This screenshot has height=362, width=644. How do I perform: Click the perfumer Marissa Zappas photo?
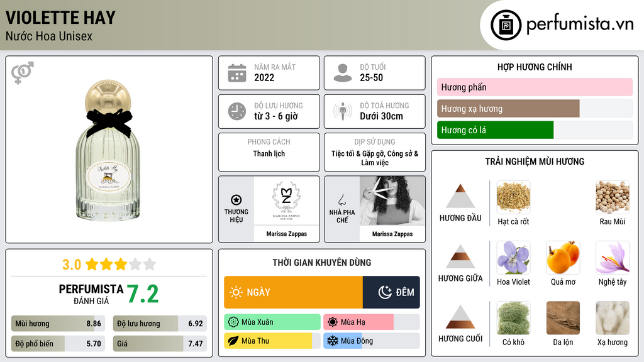(x=392, y=200)
